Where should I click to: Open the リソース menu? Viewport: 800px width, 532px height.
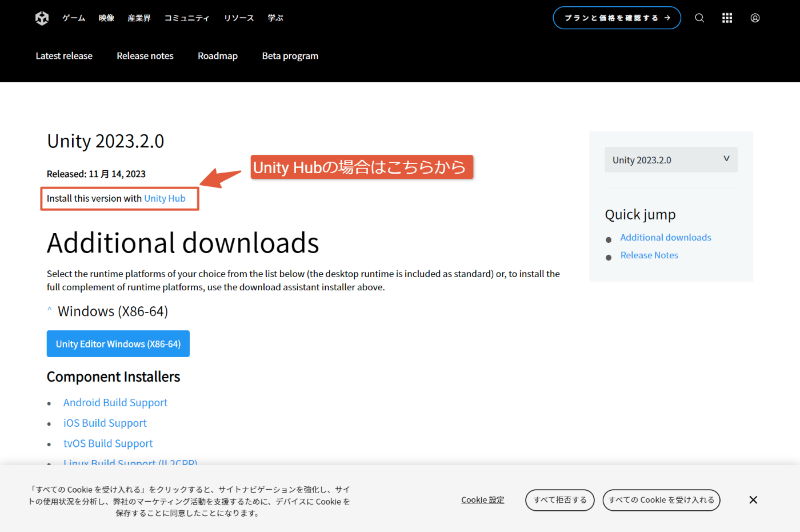pos(239,18)
